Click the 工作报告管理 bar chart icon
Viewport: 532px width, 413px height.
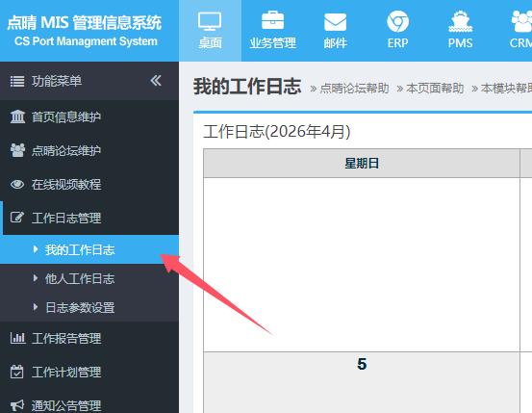click(17, 338)
